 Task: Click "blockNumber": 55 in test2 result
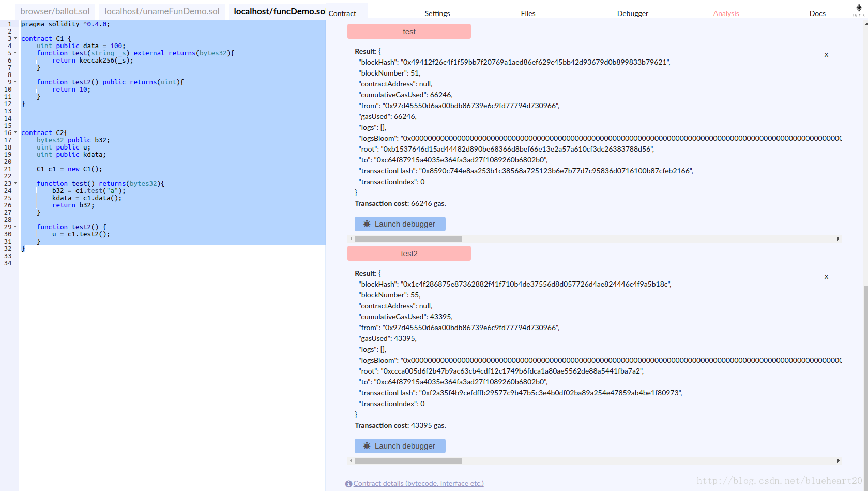coord(389,295)
